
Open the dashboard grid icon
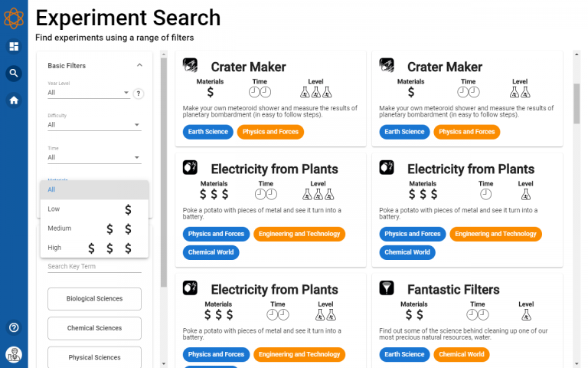[14, 47]
